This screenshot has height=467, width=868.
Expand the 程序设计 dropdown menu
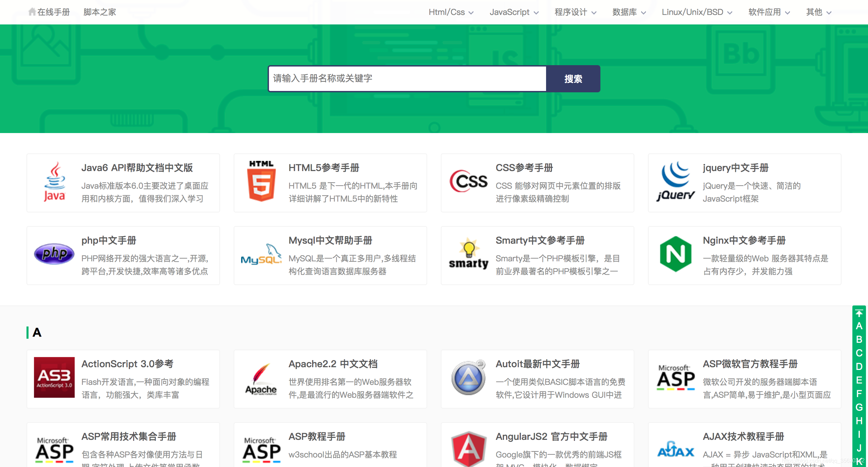coord(575,12)
